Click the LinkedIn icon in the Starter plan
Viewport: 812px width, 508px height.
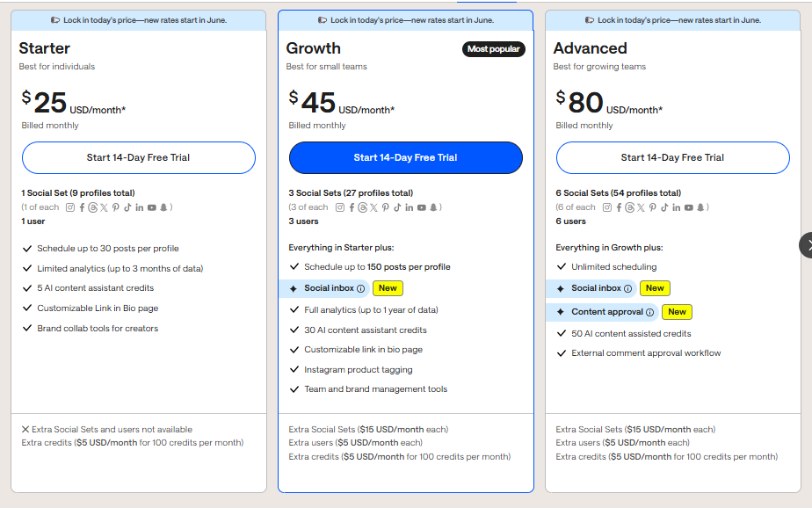pos(140,207)
